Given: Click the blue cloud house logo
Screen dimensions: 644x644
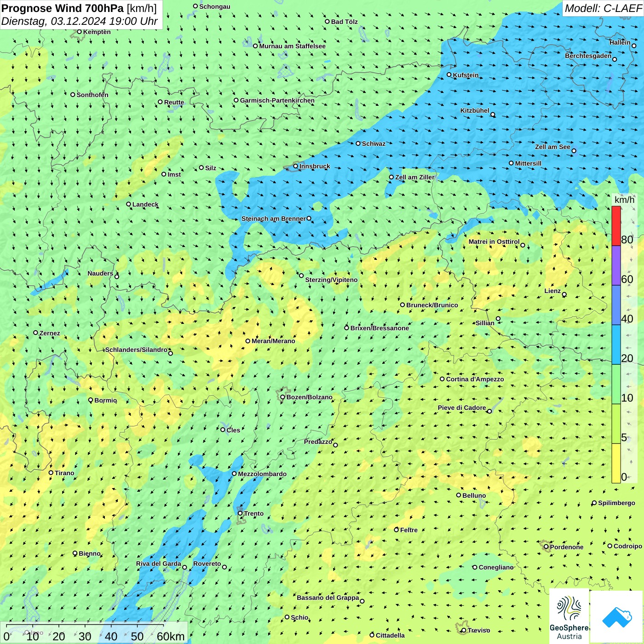Looking at the screenshot, I should [x=616, y=617].
